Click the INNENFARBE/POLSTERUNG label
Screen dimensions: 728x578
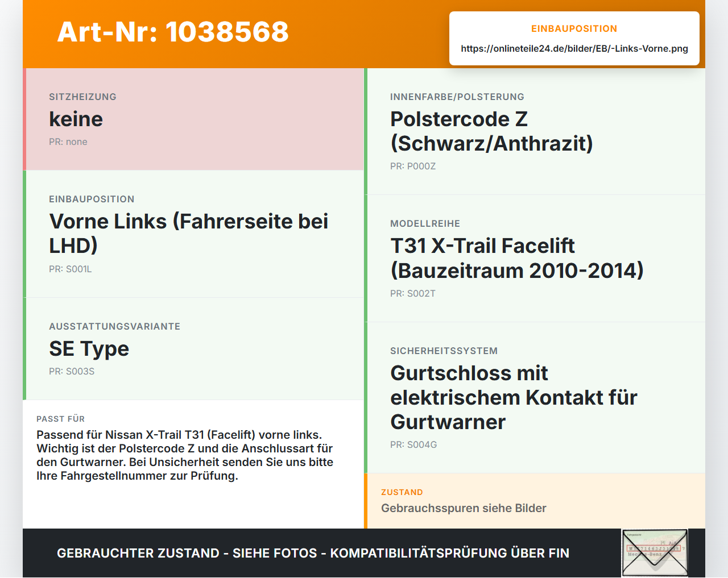click(x=457, y=97)
